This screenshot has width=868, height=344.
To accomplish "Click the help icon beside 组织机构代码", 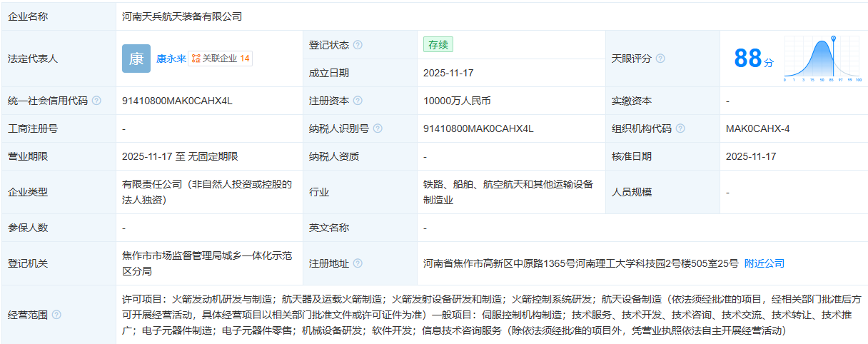I will pos(680,128).
